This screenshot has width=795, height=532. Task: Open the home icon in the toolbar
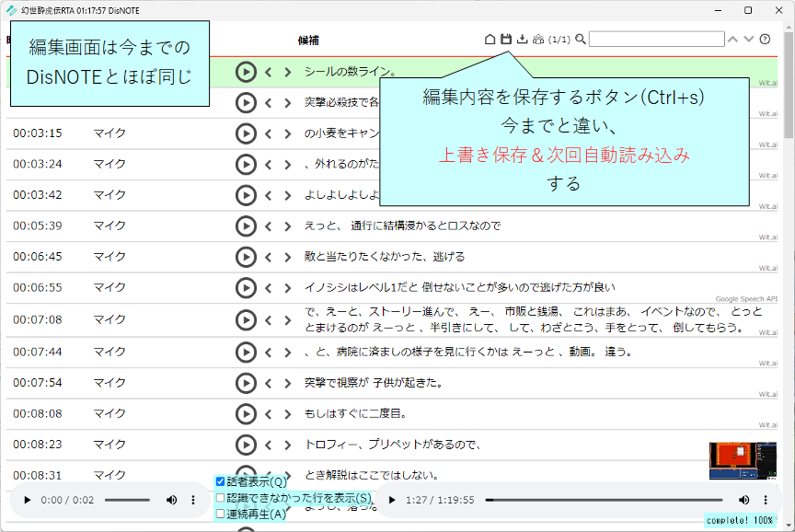(x=490, y=39)
